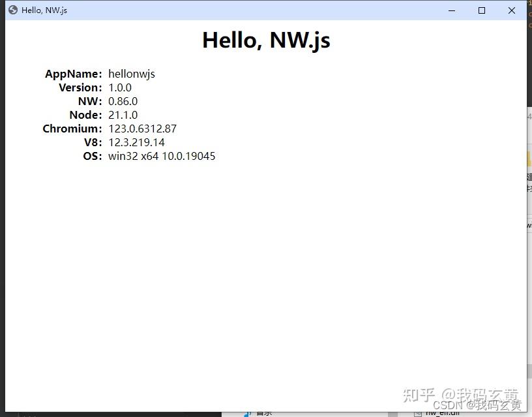This screenshot has height=417, width=532.
Task: Select the NW value 0.86.0
Action: point(123,101)
